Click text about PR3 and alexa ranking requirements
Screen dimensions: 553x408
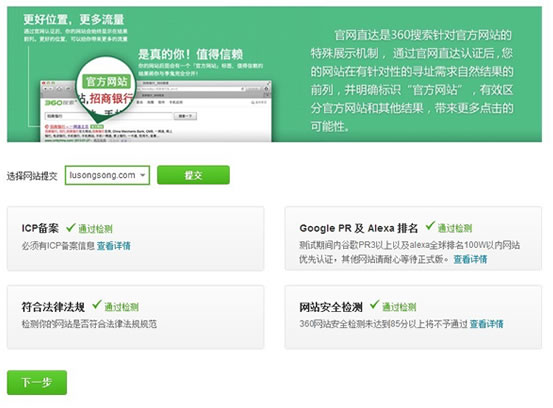409,252
